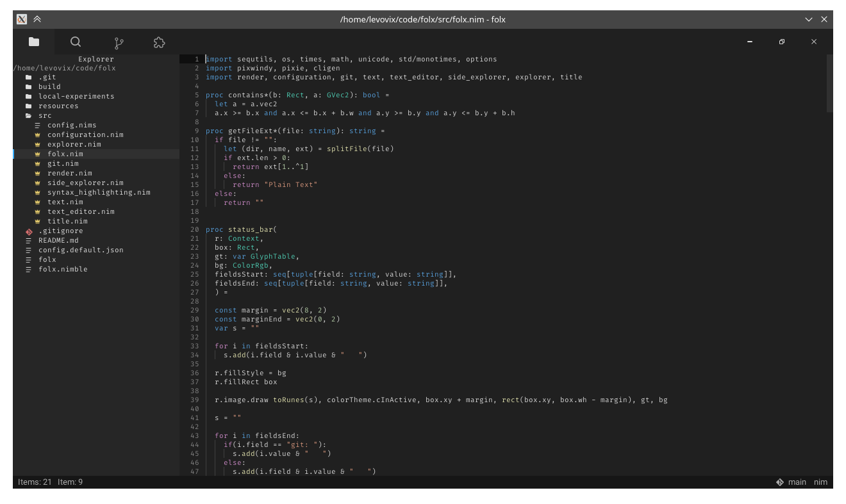Viewport: 846px width, 504px height.
Task: Click the folder icon beside resources
Action: 29,106
